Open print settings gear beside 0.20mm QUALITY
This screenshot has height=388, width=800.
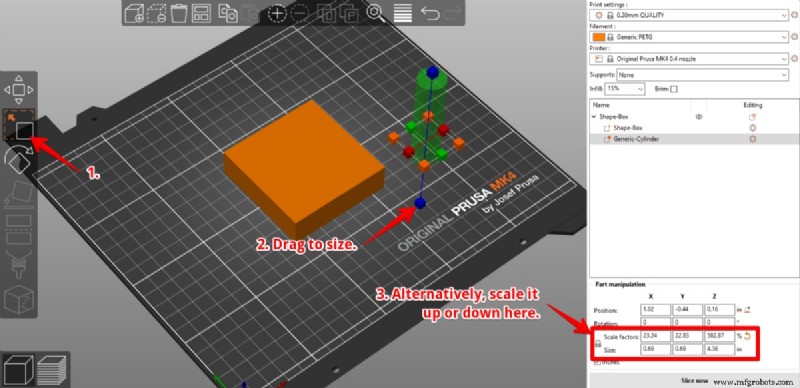pos(794,15)
